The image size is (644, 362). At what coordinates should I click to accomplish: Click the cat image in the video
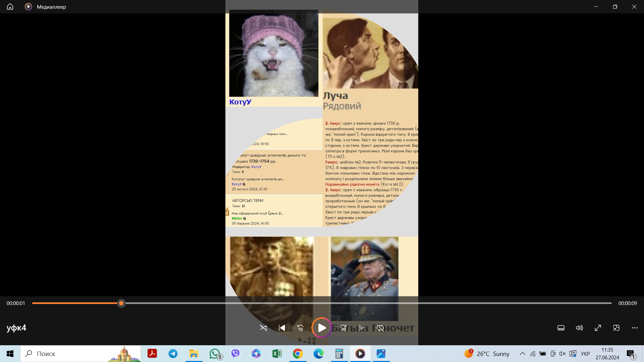pyautogui.click(x=274, y=53)
